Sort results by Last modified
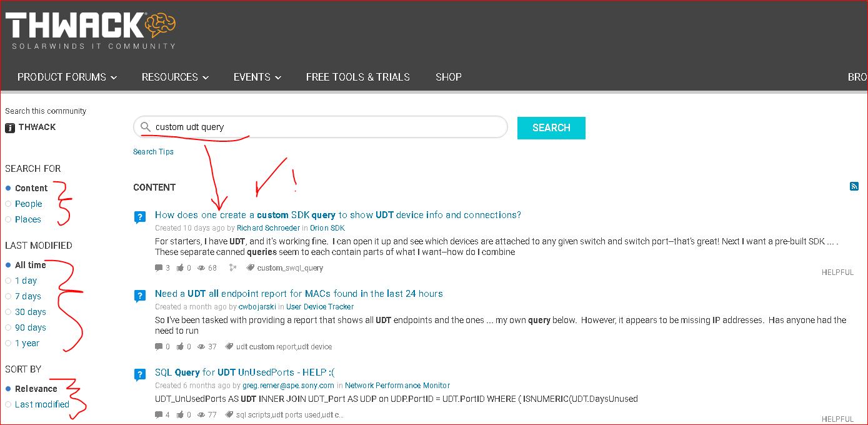868x425 pixels. (x=42, y=404)
